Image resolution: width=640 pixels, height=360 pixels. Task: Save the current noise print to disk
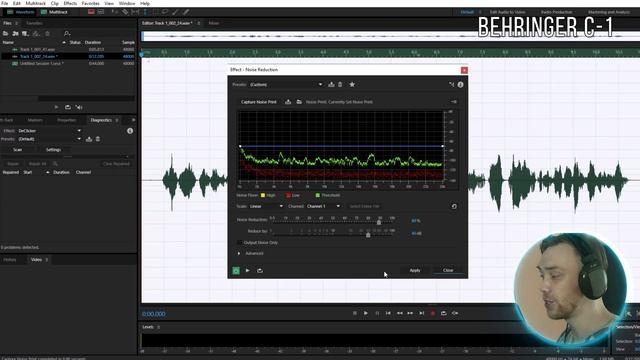coord(288,102)
